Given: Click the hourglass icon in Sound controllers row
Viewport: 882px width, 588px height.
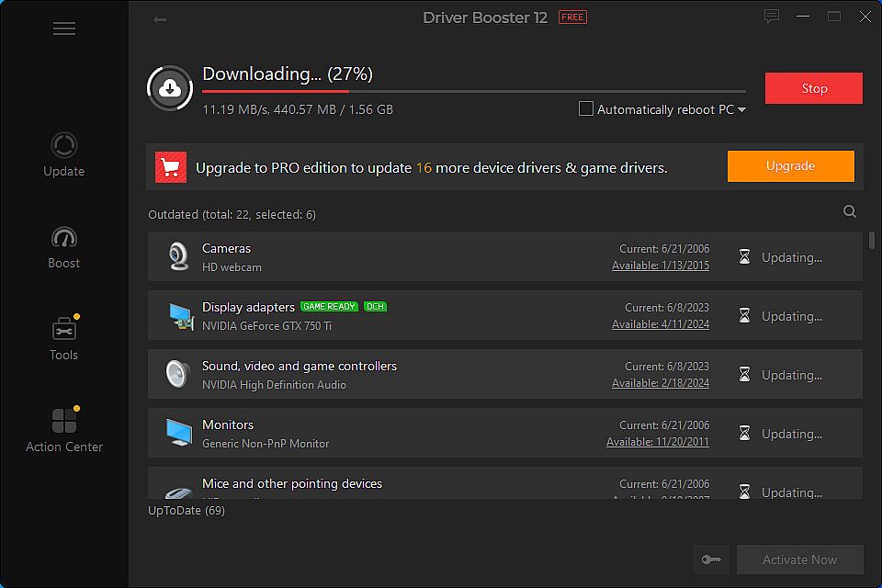Looking at the screenshot, I should [x=744, y=374].
